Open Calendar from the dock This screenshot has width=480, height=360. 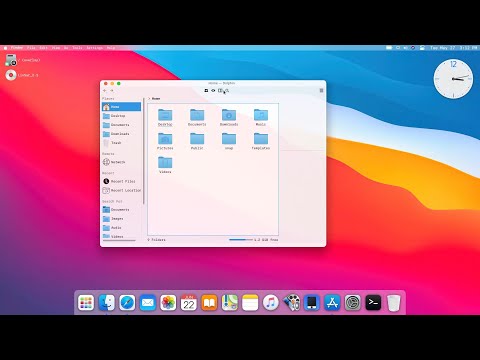(189, 303)
